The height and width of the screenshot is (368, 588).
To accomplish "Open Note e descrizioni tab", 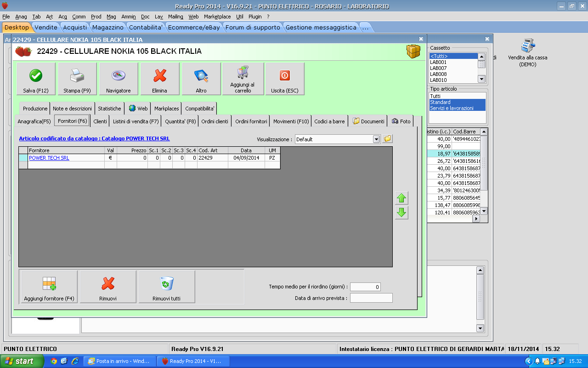I will coord(72,109).
